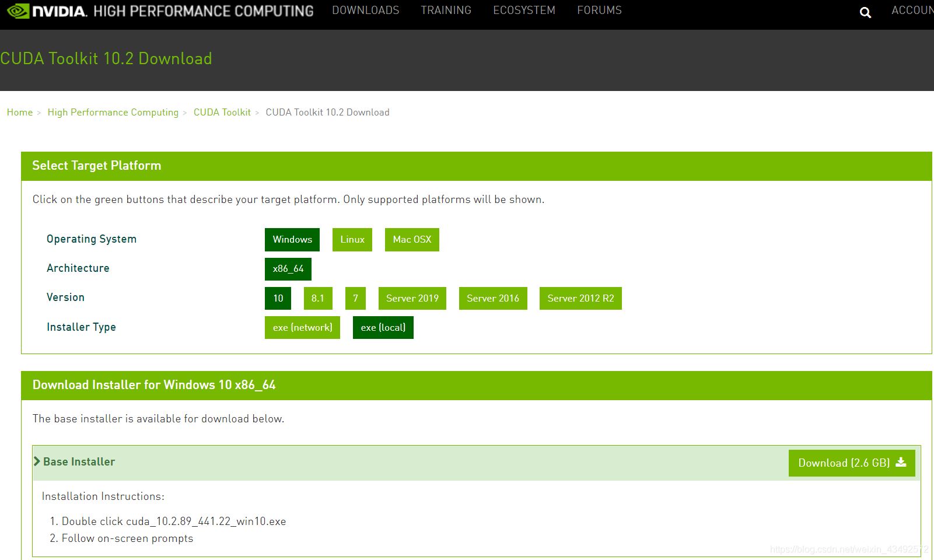934x560 pixels.
Task: Go to the FORUMS menu item
Action: pyautogui.click(x=599, y=10)
